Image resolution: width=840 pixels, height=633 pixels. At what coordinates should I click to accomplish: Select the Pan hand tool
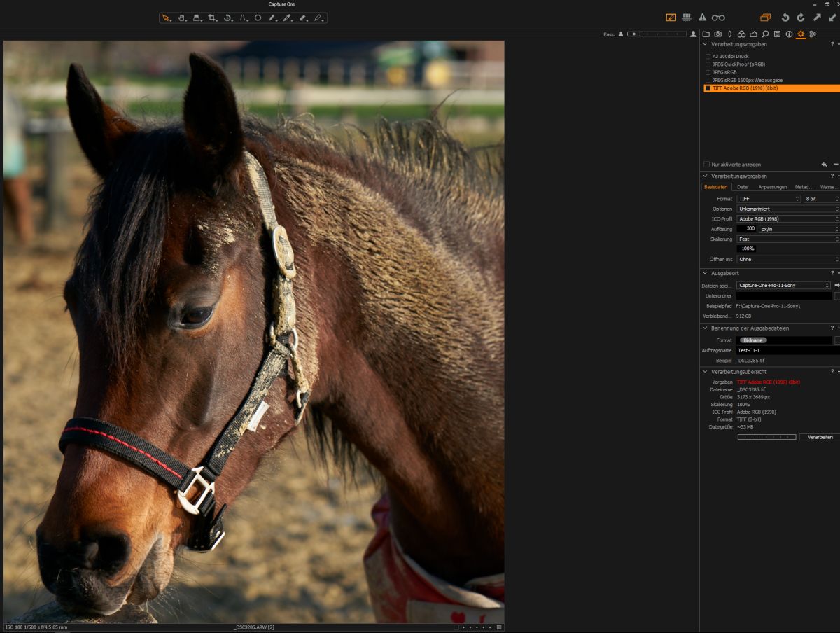[181, 18]
